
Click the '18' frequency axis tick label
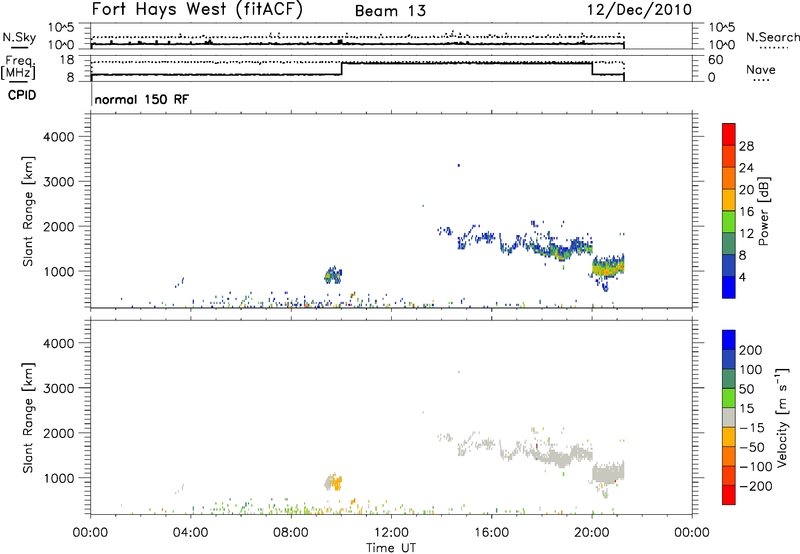tap(67, 60)
